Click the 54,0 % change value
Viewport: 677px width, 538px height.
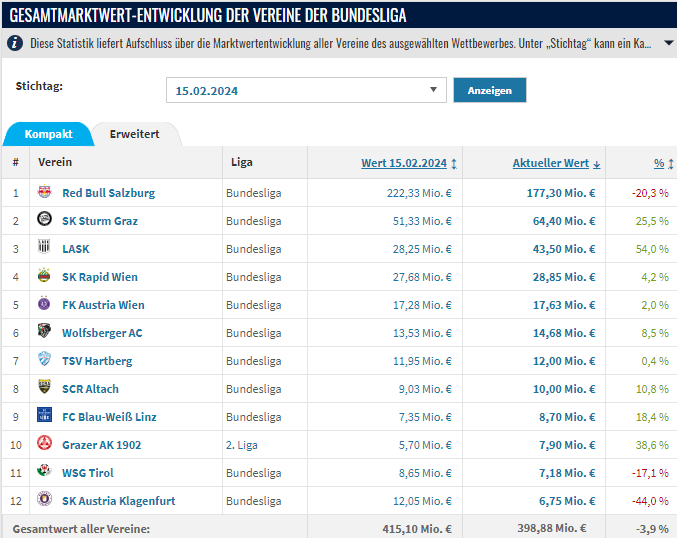(652, 249)
